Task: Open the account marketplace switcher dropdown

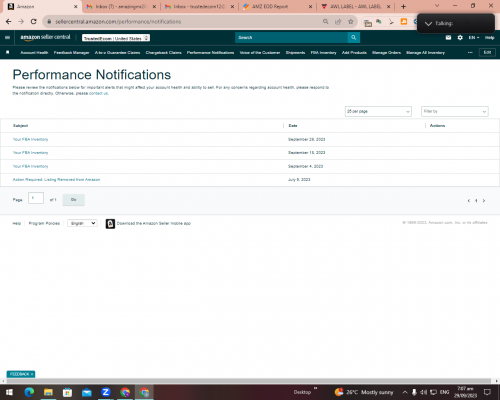Action: tap(116, 38)
